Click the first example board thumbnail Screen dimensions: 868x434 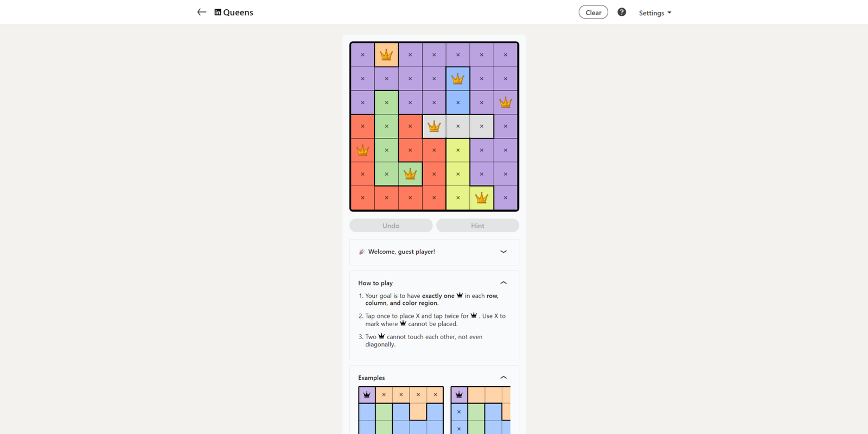[x=401, y=410]
